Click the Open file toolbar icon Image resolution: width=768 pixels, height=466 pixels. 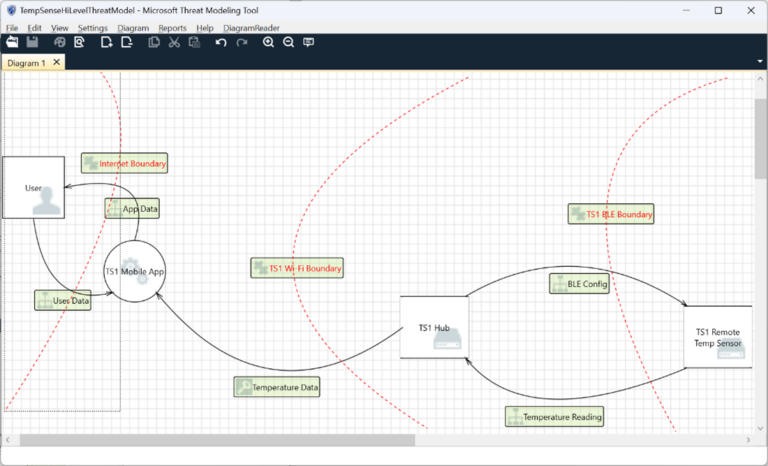point(12,42)
